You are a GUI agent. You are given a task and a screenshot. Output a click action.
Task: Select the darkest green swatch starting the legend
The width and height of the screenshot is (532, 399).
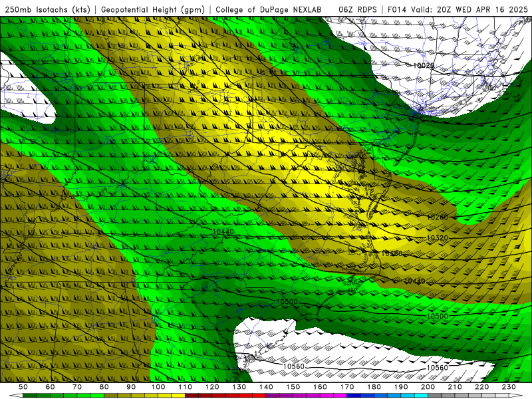click(30, 396)
